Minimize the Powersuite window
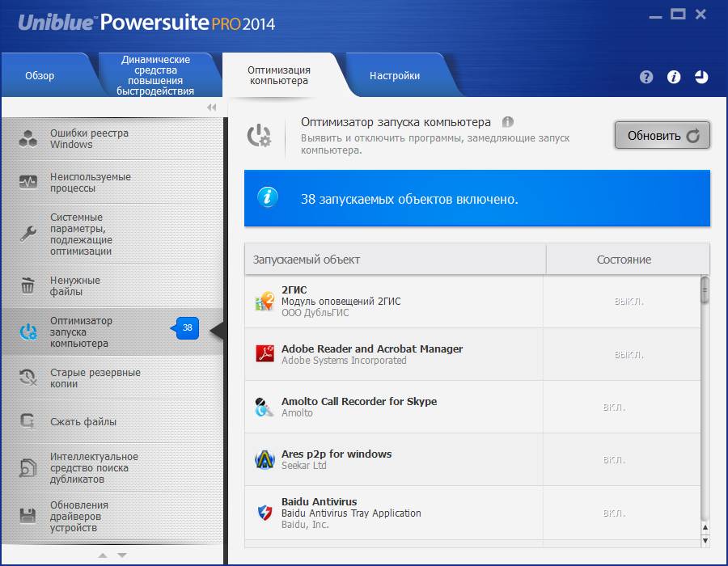728x566 pixels. click(x=655, y=17)
